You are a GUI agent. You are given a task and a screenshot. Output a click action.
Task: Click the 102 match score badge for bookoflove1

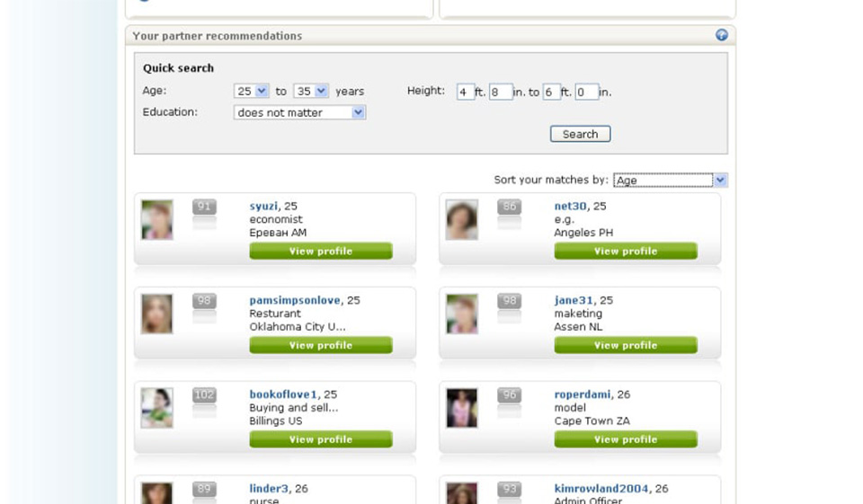pos(204,395)
